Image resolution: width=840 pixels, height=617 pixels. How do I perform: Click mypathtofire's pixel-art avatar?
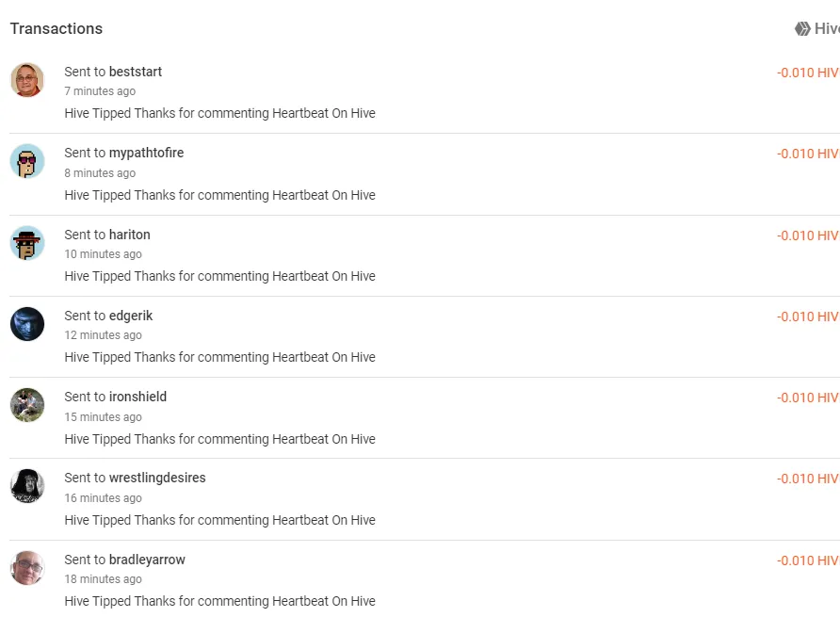pos(27,161)
